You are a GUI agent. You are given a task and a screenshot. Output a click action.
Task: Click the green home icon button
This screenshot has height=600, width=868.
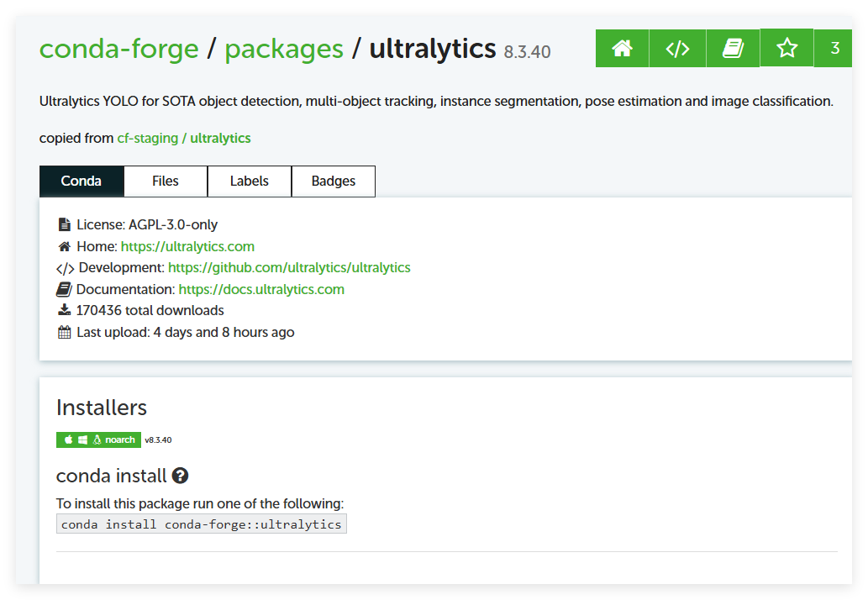[x=622, y=49]
